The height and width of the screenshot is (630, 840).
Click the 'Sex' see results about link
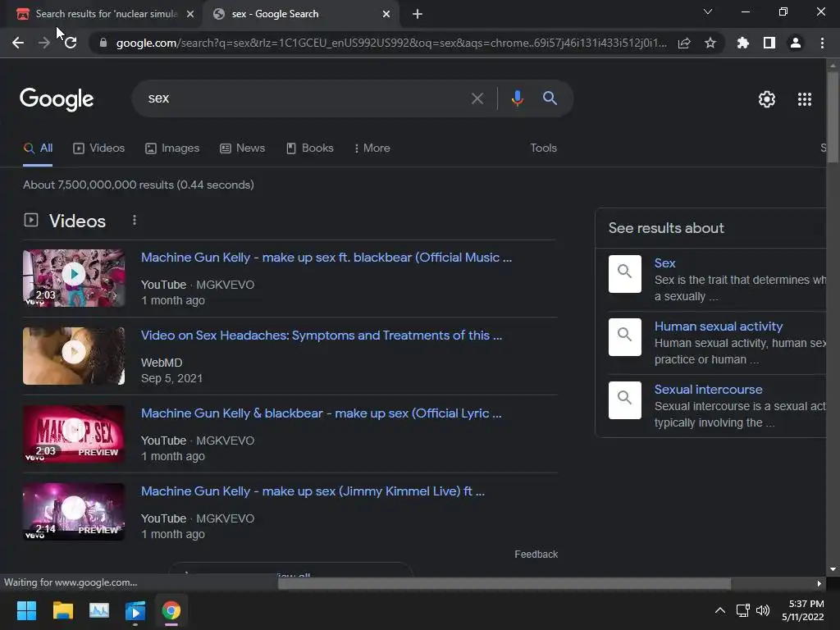pyautogui.click(x=664, y=263)
